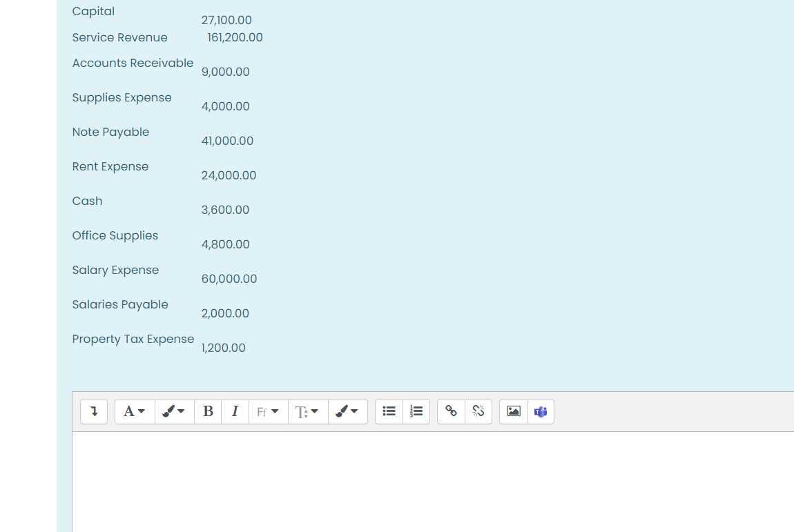Select the Capital account entry
The width and height of the screenshot is (794, 532).
click(x=93, y=11)
